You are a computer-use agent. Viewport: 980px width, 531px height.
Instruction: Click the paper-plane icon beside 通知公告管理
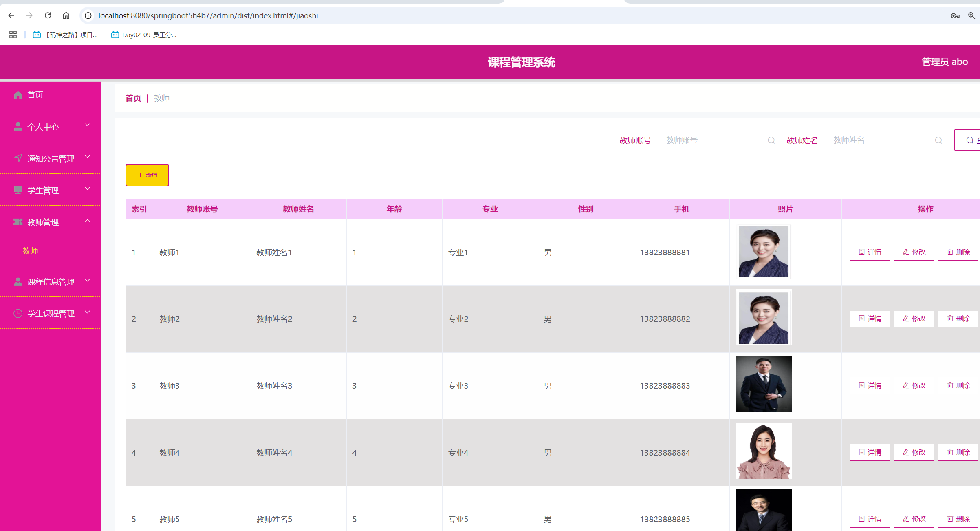(x=18, y=158)
